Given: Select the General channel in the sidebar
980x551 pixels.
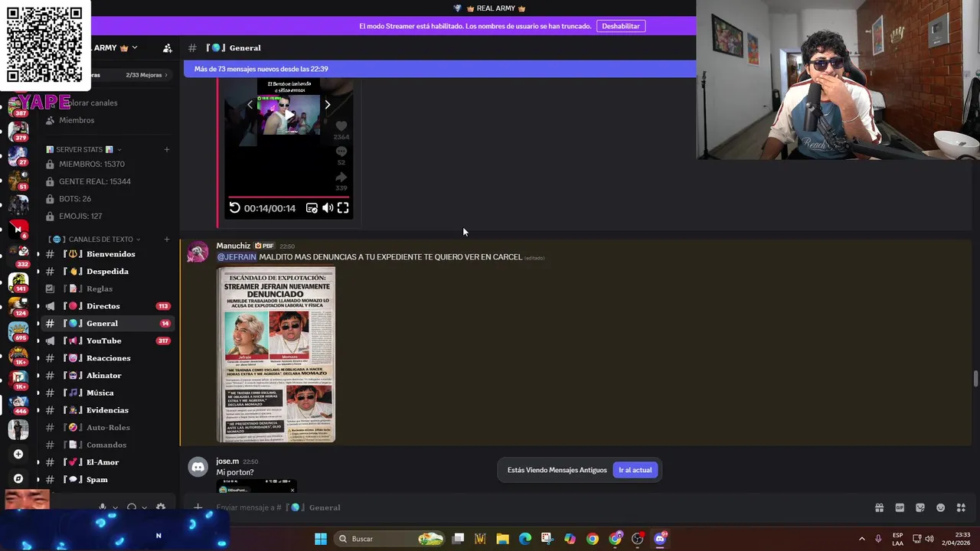Looking at the screenshot, I should click(107, 324).
